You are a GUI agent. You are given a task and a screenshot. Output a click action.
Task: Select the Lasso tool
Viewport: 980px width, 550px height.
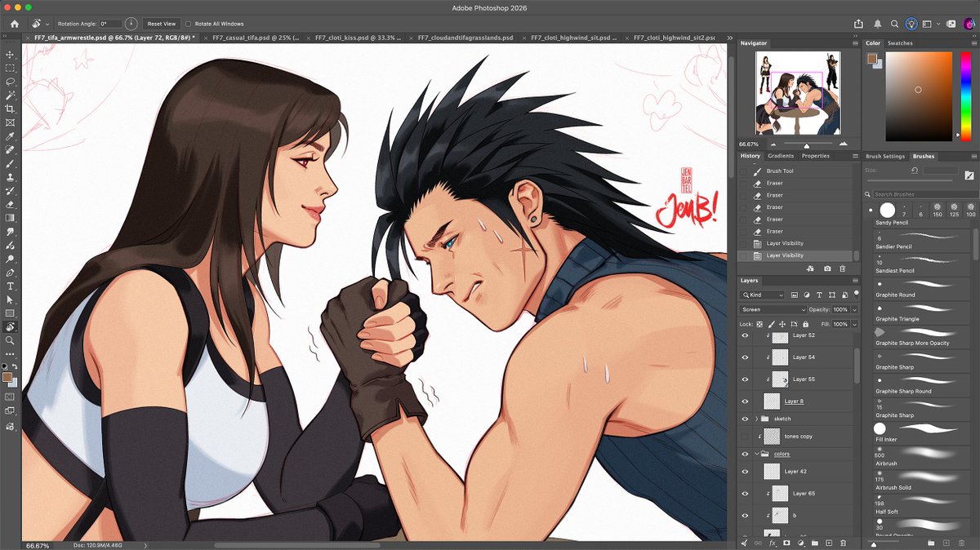(11, 82)
